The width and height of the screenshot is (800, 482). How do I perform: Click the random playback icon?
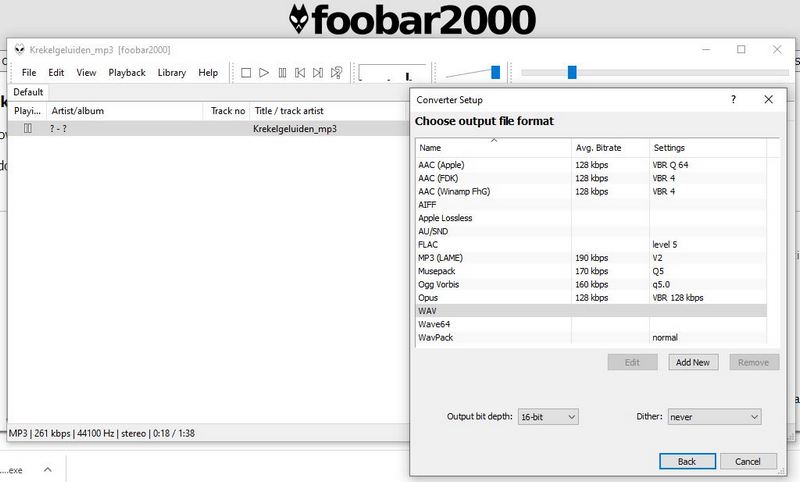336,73
